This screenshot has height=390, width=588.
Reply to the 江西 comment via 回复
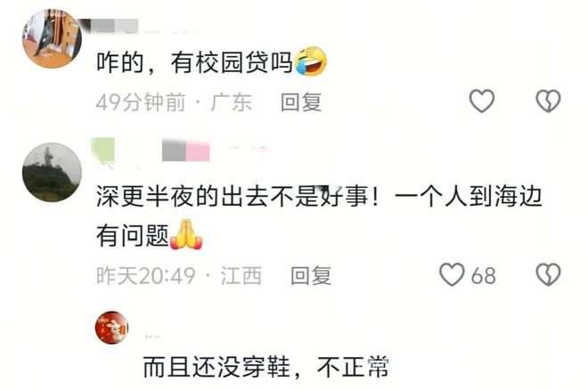(x=311, y=276)
